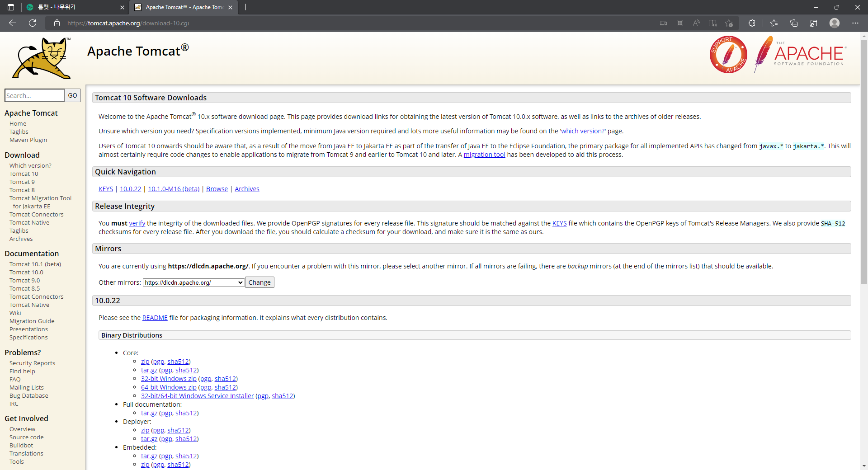Open Mailing Lists sidebar link

click(27, 387)
